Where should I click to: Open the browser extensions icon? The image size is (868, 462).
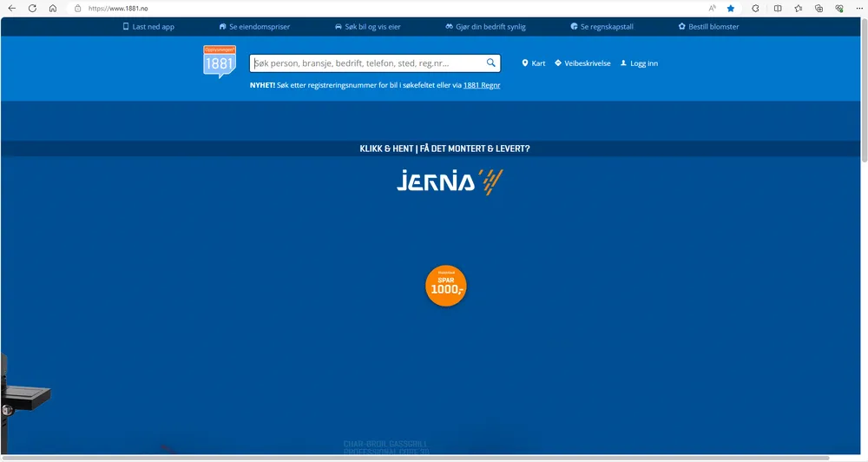click(755, 8)
